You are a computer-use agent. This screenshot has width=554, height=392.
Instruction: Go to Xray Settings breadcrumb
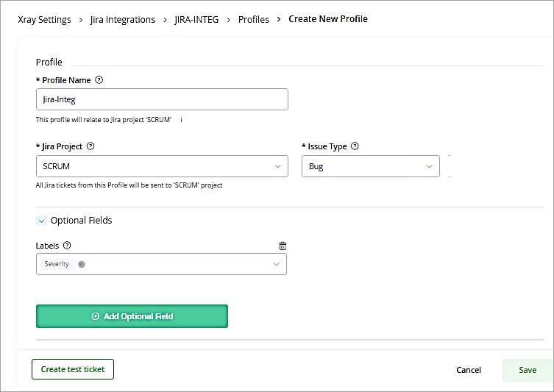[46, 20]
